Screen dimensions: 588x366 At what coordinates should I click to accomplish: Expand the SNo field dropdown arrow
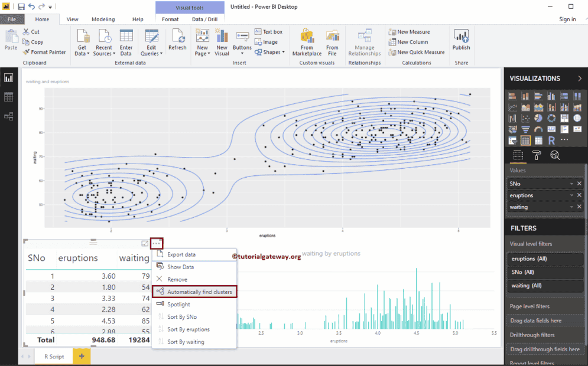571,184
